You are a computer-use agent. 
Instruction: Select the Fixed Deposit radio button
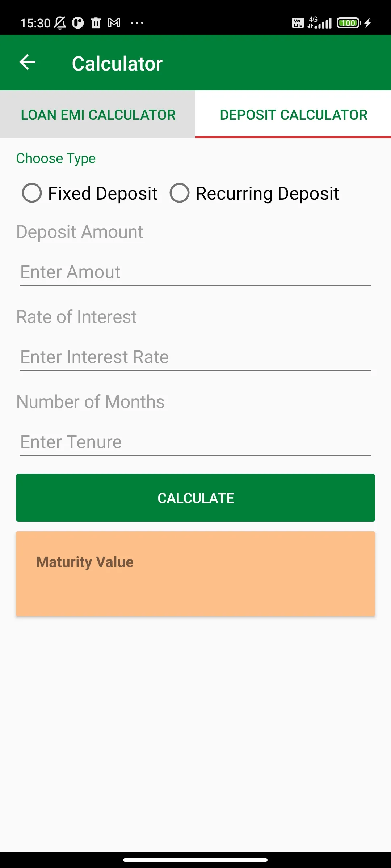pyautogui.click(x=32, y=193)
